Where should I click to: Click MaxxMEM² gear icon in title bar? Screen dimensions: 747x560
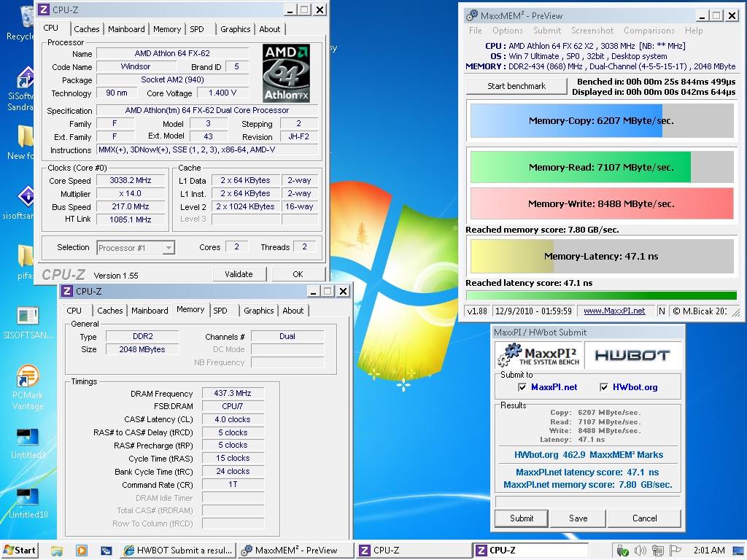[472, 15]
